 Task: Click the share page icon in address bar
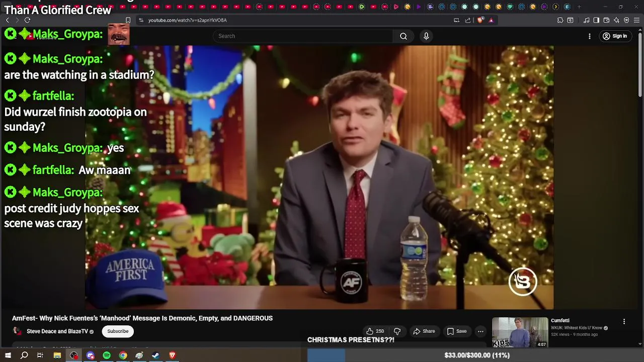(468, 20)
